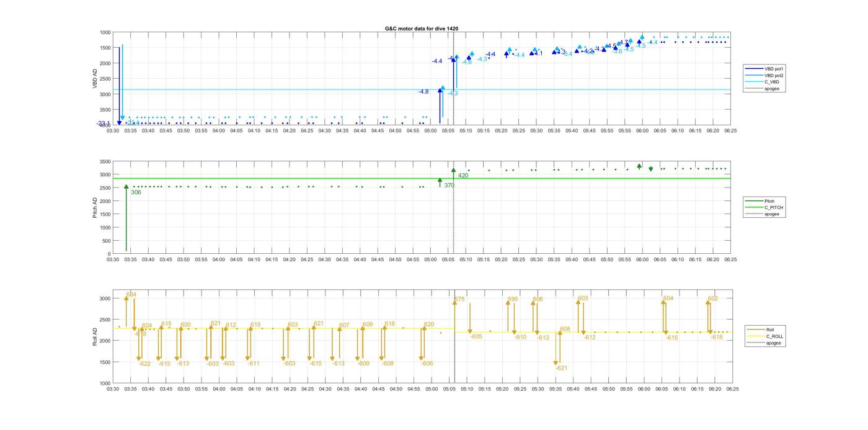The image size is (868, 430).
Task: Click the roll value label '-611'
Action: click(x=254, y=364)
